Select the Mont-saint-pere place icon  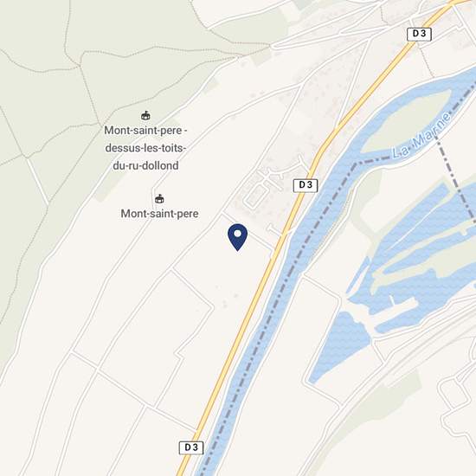coord(159,199)
